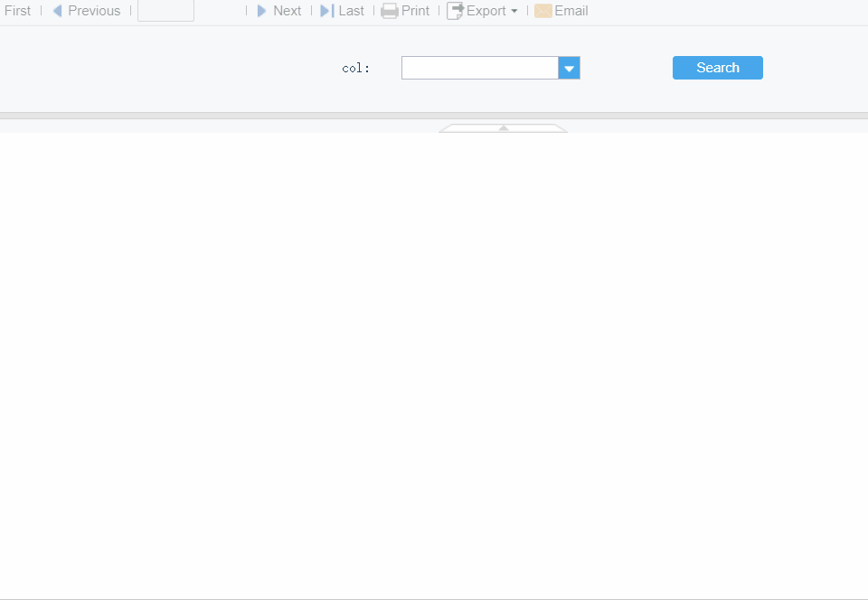Screen dimensions: 868x600
Task: Jump to the First page
Action: [17, 10]
